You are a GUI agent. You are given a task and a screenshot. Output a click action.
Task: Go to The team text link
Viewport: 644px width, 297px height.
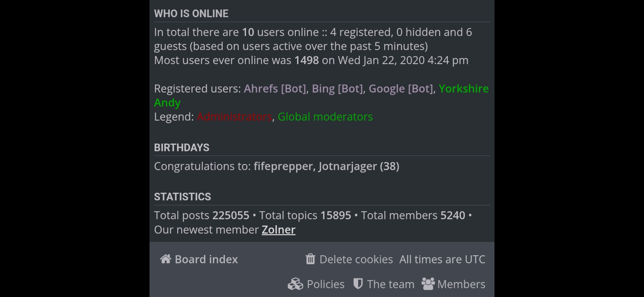(391, 284)
